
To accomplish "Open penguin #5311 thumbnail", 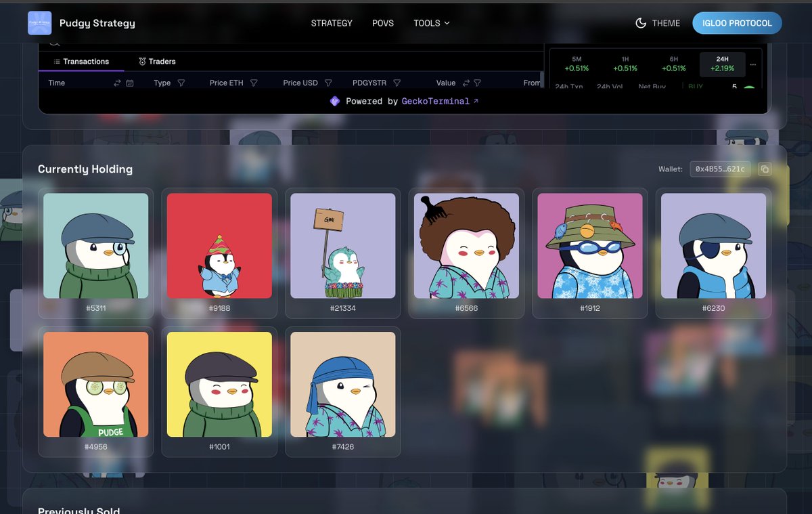I will [x=96, y=246].
